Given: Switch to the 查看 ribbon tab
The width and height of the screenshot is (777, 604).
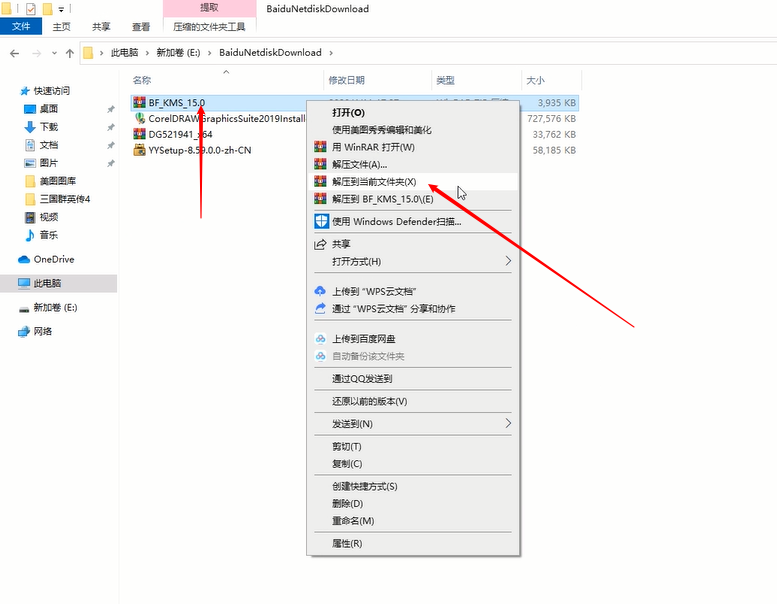Looking at the screenshot, I should [x=141, y=27].
